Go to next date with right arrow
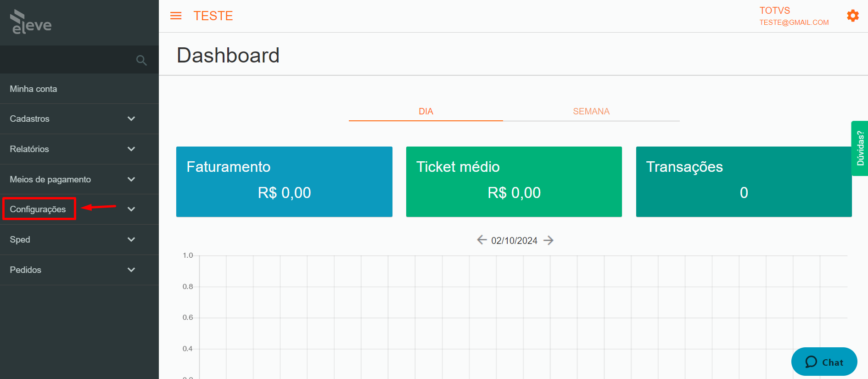868x379 pixels. [549, 240]
